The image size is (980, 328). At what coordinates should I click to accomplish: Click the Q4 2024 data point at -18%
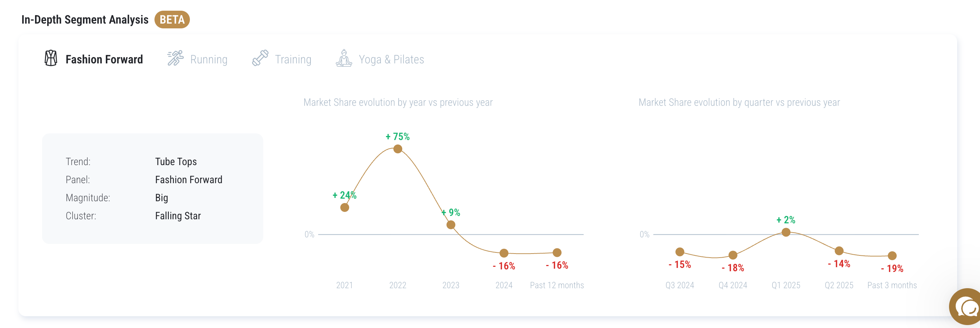[x=733, y=255]
